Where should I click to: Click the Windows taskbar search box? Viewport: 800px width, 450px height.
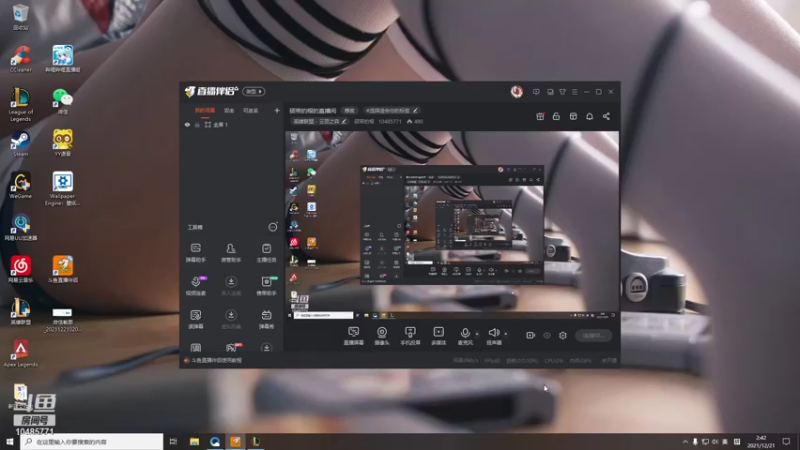point(92,441)
